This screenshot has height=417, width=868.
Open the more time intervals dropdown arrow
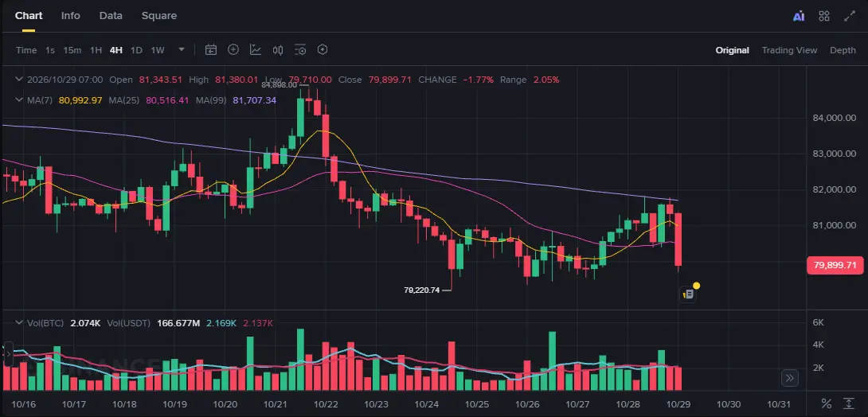[182, 50]
